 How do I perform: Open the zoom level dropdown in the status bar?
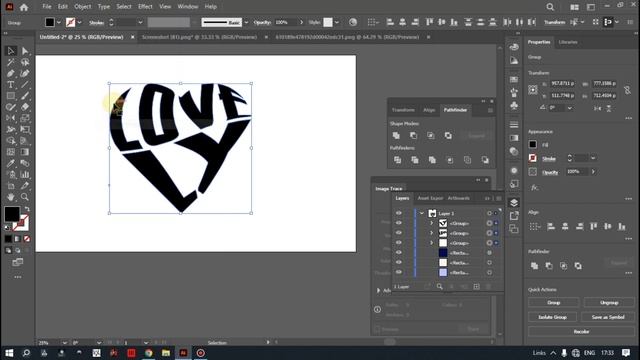64,343
